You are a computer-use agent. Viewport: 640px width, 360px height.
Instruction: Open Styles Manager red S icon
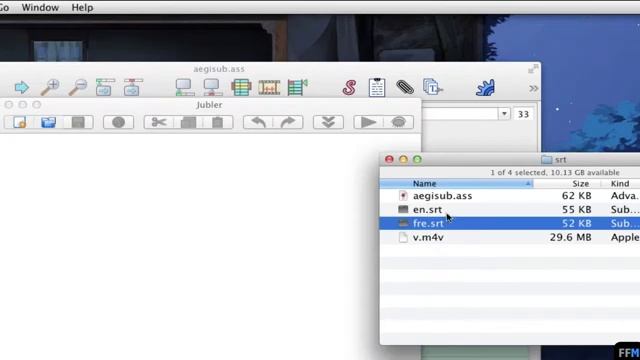pyautogui.click(x=349, y=87)
